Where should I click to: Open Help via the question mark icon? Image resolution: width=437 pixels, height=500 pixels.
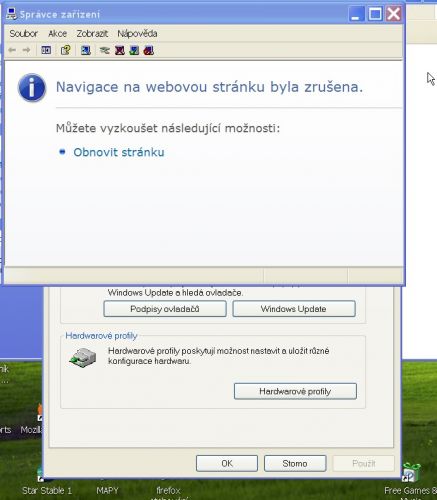66,50
